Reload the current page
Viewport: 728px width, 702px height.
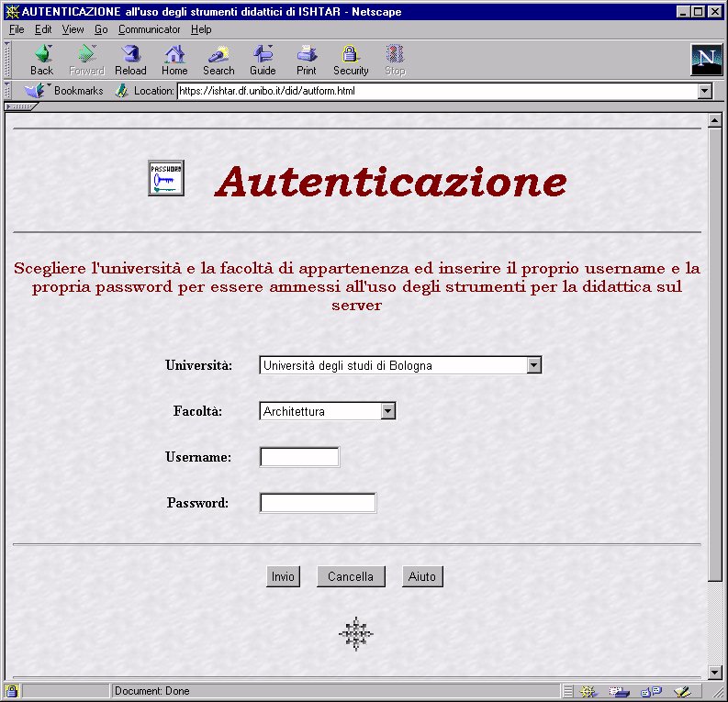(x=130, y=61)
